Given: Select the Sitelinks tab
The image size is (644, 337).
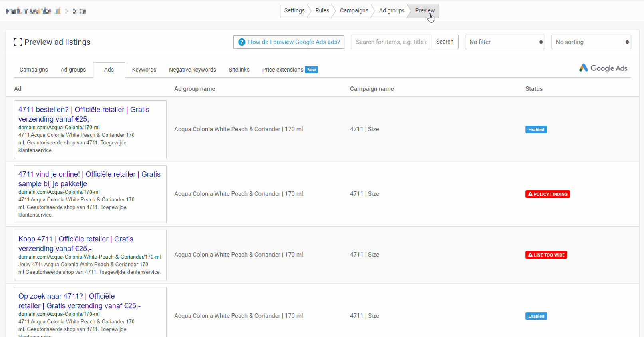Looking at the screenshot, I should 239,70.
